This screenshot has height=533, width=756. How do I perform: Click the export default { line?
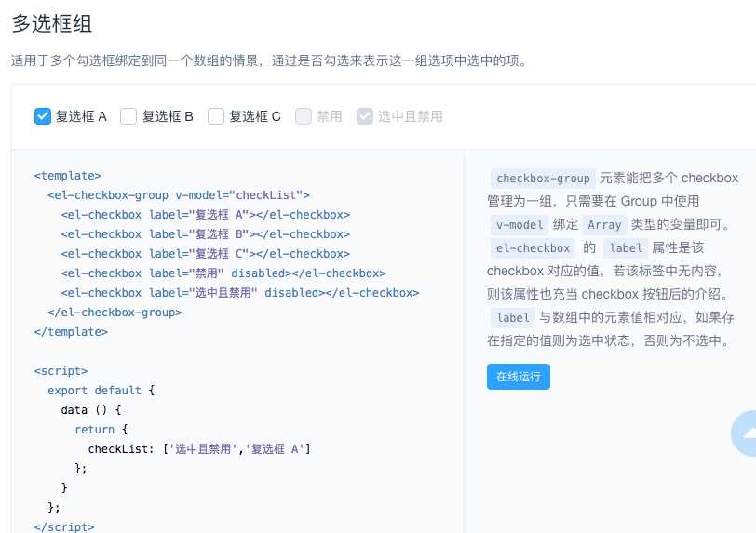coord(101,391)
